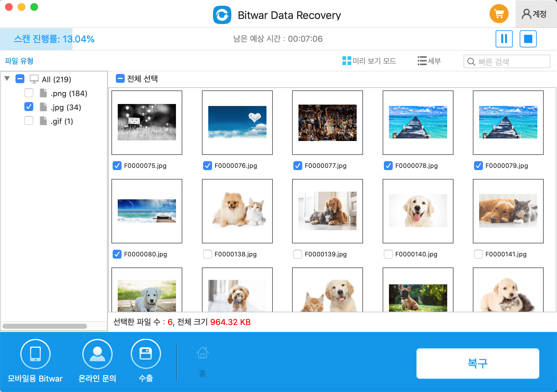Switch to 미리 보기 모드 preview mode
Screen dimensions: 557x392
[369, 61]
